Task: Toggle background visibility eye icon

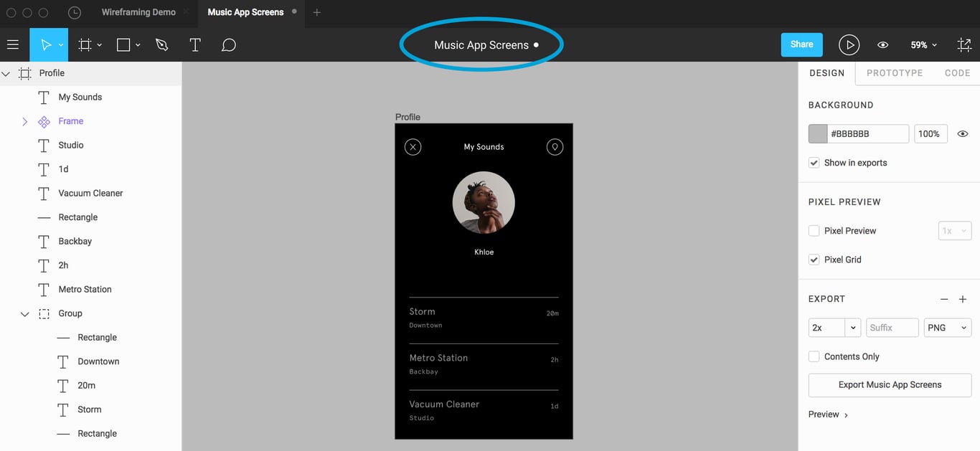Action: (963, 134)
